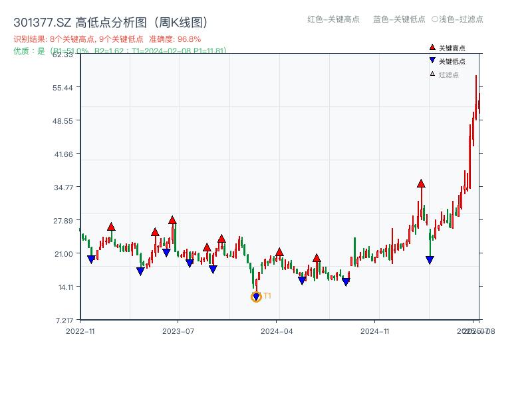Image resolution: width=532 pixels, height=399 pixels.
Task: Select the orange-circled T1 key-low marker
Action: pyautogui.click(x=256, y=297)
